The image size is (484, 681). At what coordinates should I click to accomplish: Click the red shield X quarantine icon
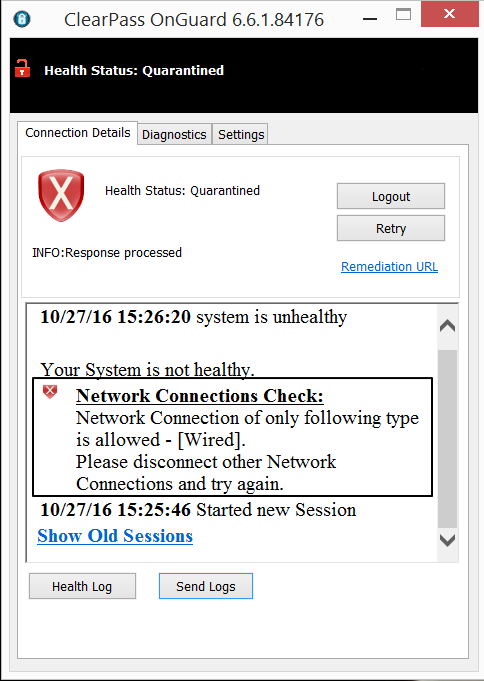(61, 195)
